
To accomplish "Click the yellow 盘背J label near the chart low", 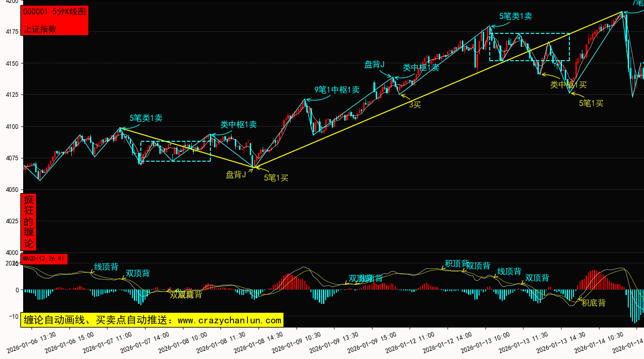I will 236,175.
